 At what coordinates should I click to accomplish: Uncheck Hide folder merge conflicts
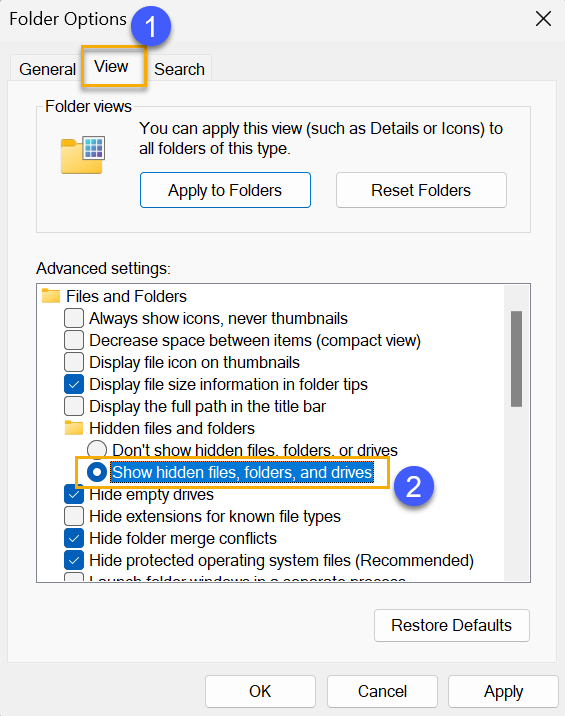[x=74, y=538]
